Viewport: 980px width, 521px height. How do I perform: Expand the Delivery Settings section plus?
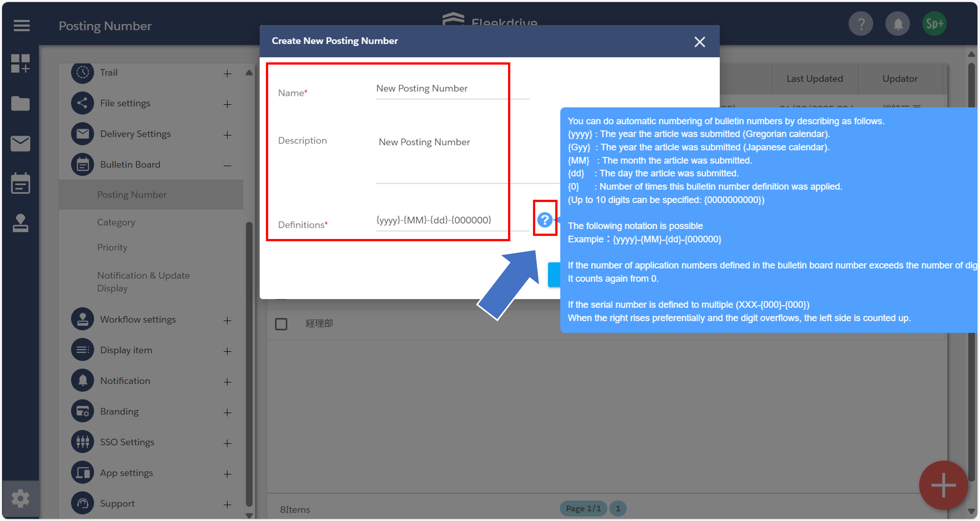click(x=227, y=135)
